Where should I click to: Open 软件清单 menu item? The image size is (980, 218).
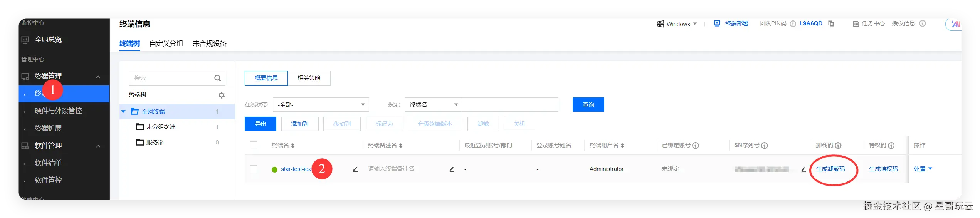[x=48, y=163]
